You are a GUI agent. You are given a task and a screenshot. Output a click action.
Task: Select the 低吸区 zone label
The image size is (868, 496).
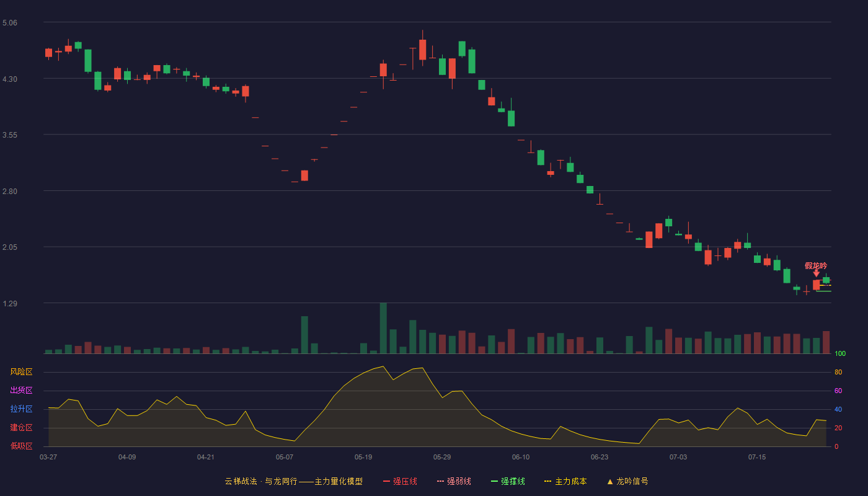21,446
